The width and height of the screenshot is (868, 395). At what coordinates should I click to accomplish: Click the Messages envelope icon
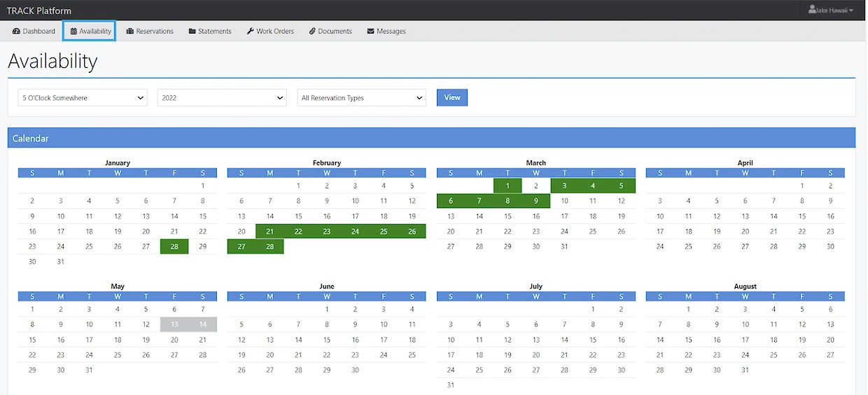tap(370, 32)
